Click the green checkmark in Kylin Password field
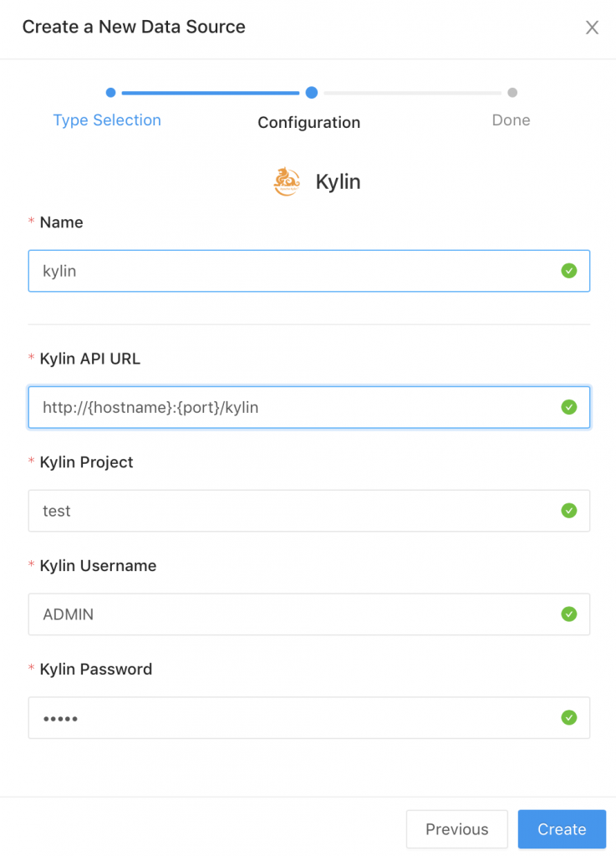This screenshot has height=856, width=616. point(569,718)
